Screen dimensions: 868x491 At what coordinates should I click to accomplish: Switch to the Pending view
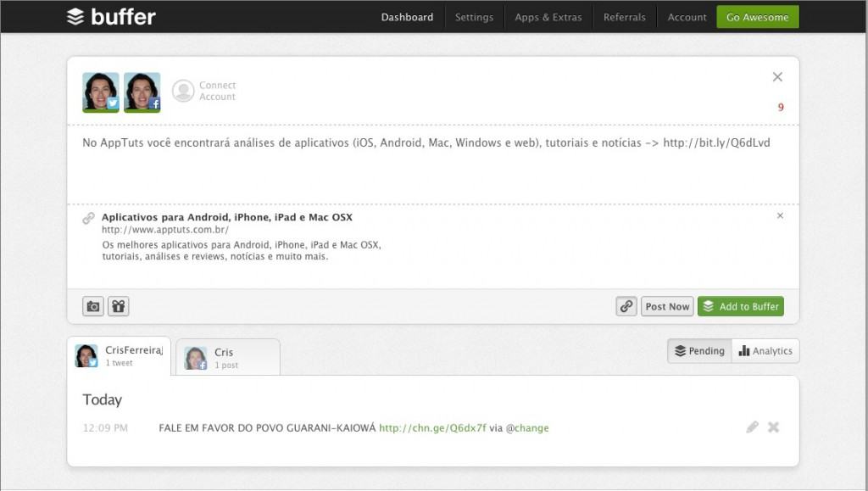pos(699,351)
